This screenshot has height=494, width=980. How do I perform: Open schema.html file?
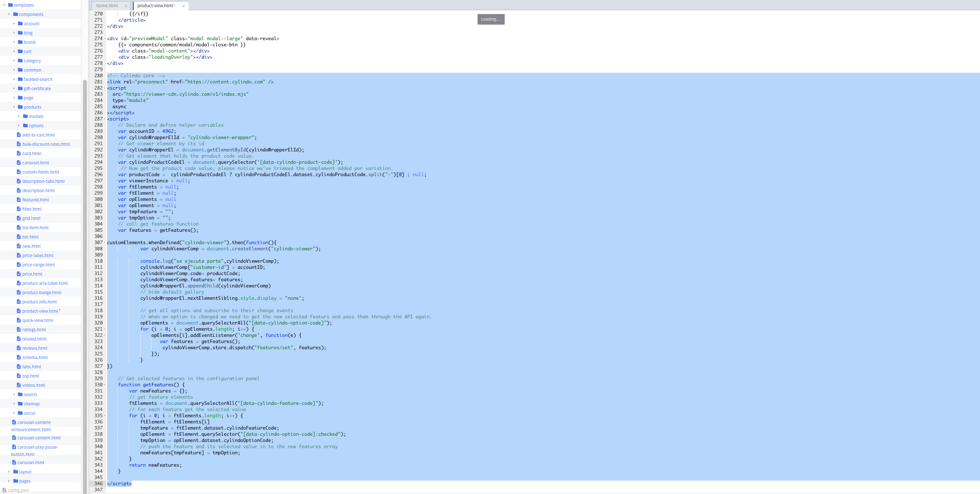pos(35,357)
